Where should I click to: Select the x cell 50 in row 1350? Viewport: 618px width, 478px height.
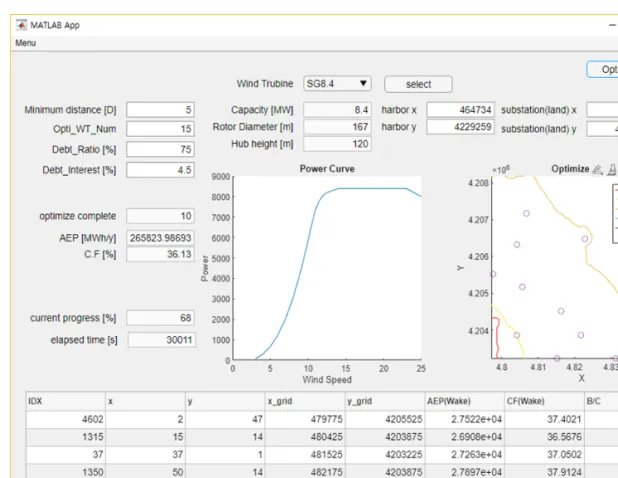click(x=145, y=472)
